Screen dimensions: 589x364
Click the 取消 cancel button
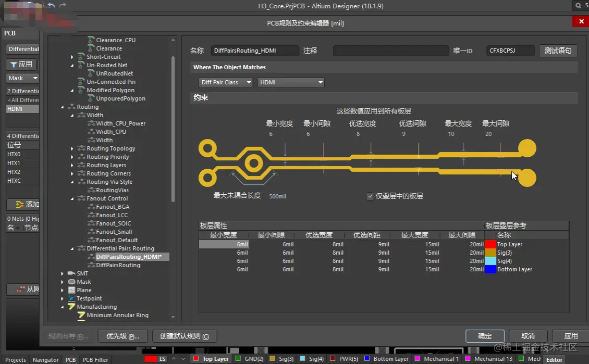pos(528,336)
